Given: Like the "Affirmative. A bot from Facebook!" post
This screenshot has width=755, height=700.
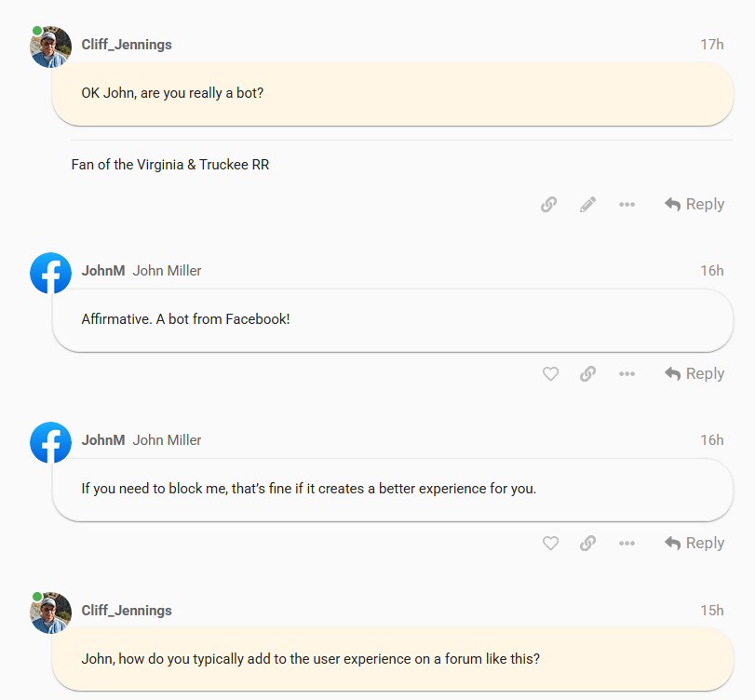Looking at the screenshot, I should click(550, 374).
